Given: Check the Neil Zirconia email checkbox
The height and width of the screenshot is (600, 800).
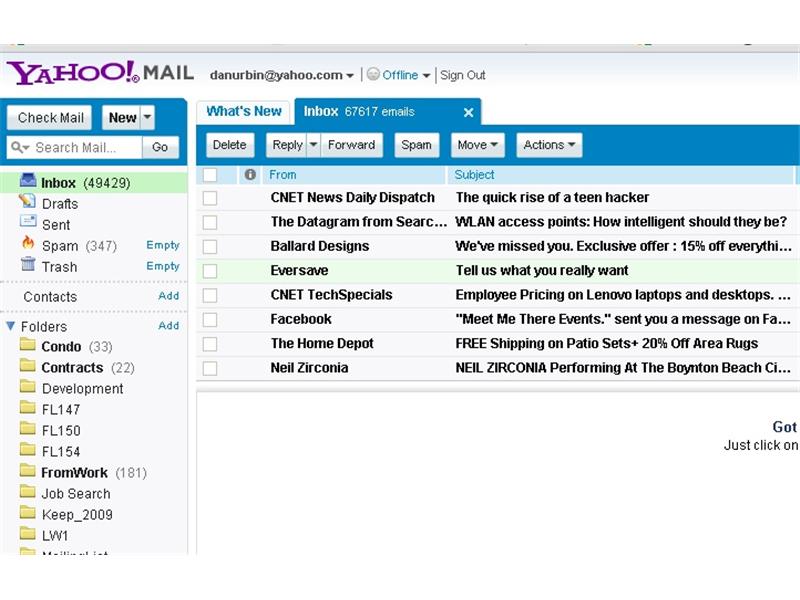Looking at the screenshot, I should (210, 368).
